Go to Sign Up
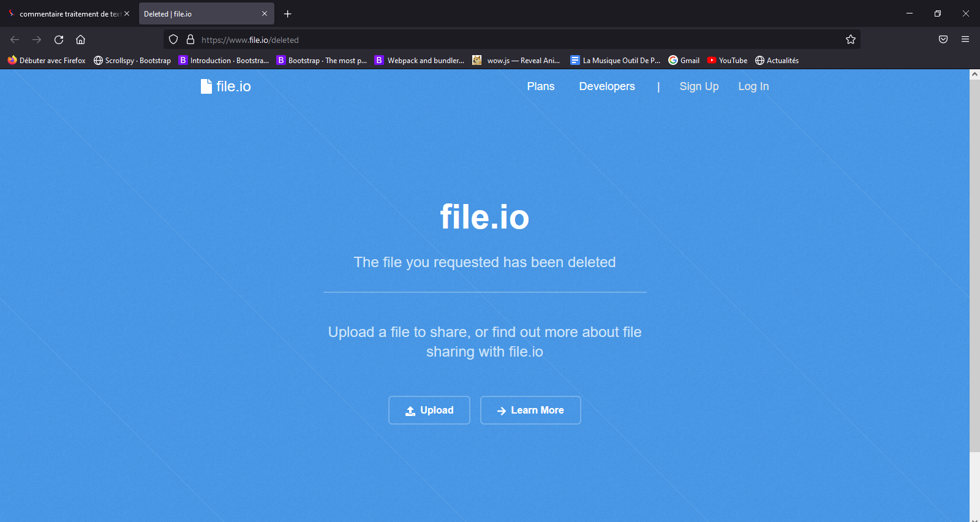This screenshot has height=522, width=980. coord(699,86)
